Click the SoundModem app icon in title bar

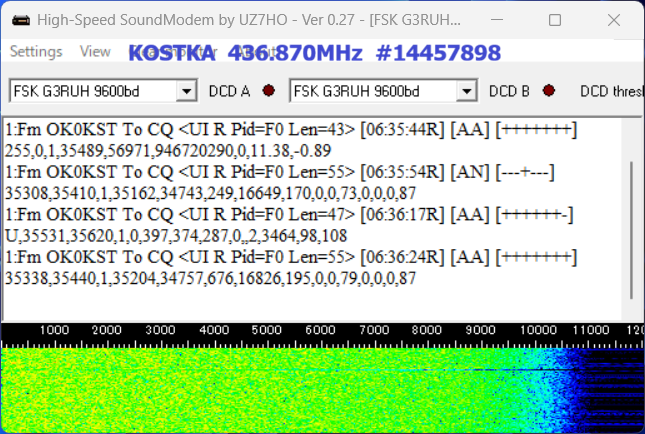[x=21, y=20]
